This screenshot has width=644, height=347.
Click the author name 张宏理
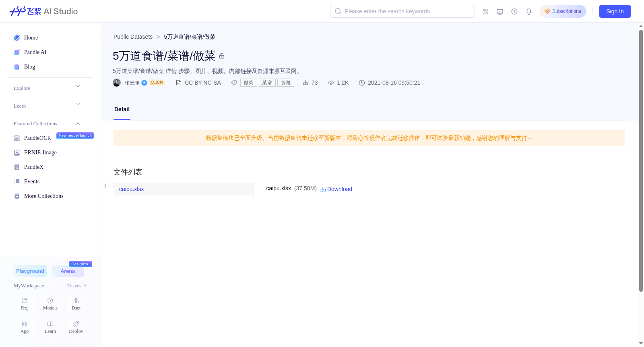coord(132,83)
